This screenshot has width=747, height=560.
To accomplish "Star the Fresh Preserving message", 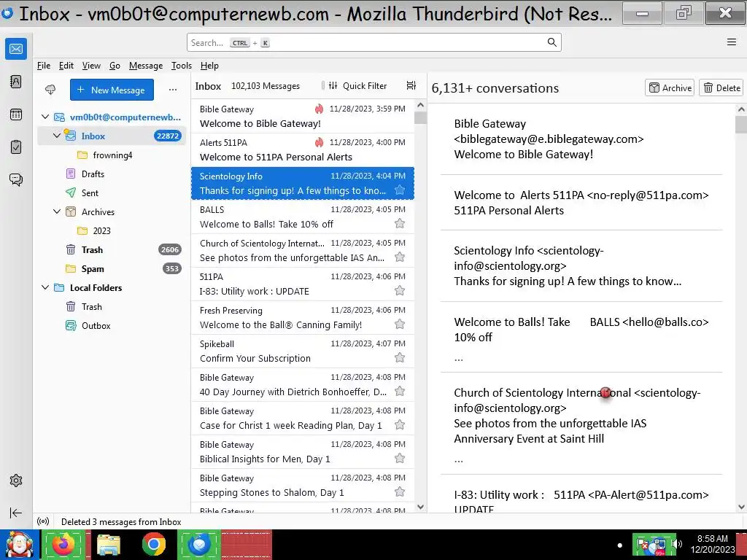I will click(400, 324).
